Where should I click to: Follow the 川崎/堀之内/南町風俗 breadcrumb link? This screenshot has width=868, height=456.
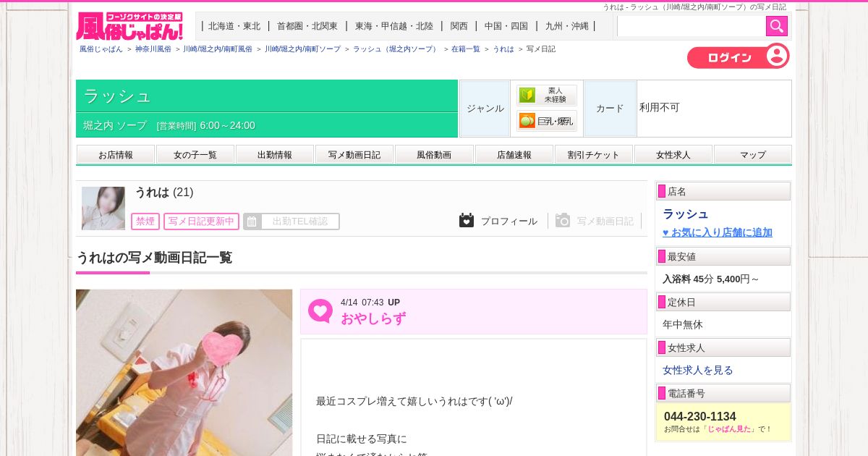(x=218, y=49)
